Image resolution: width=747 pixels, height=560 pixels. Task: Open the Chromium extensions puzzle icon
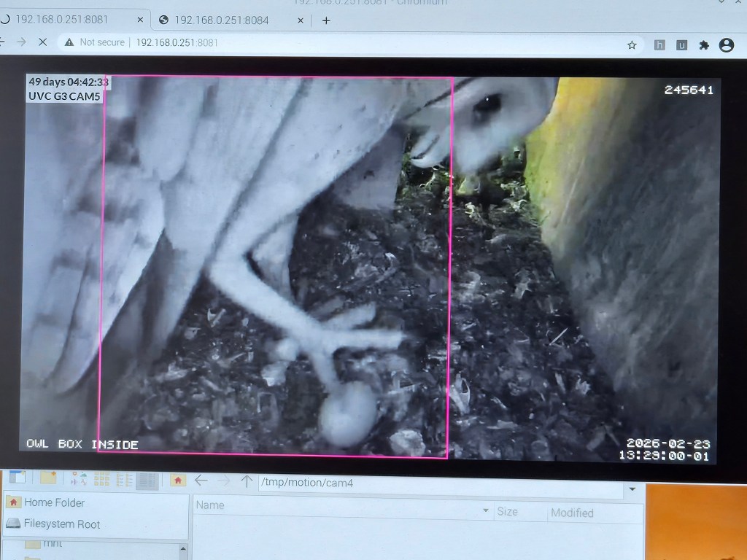click(704, 44)
